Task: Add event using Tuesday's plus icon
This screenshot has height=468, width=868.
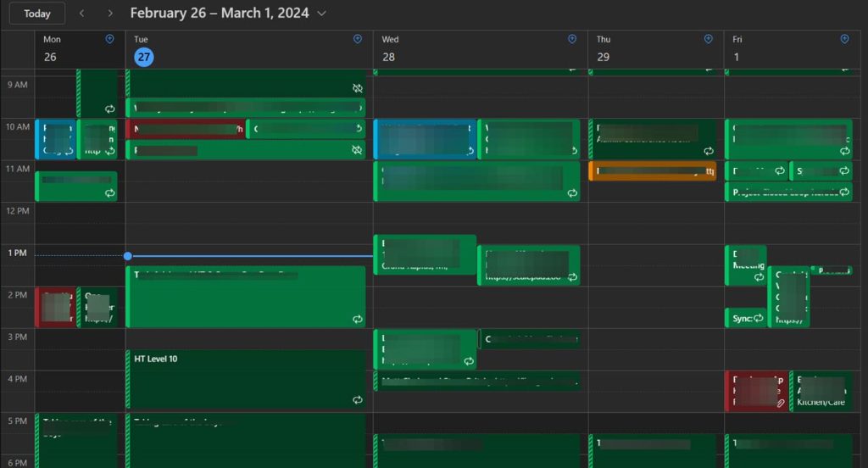Action: point(358,39)
